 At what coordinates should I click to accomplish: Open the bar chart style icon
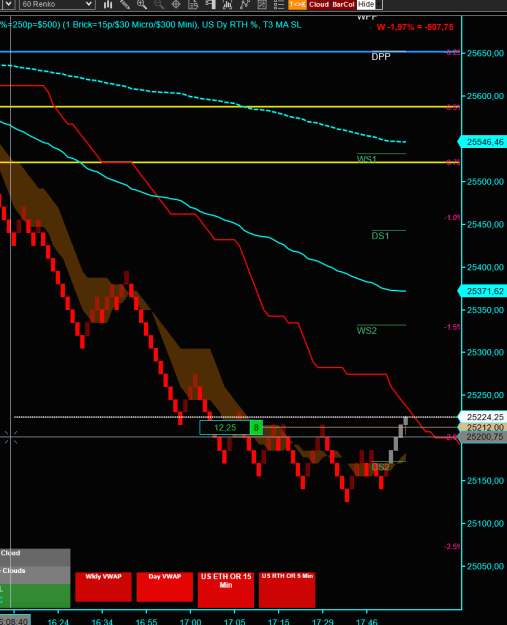pos(108,4)
